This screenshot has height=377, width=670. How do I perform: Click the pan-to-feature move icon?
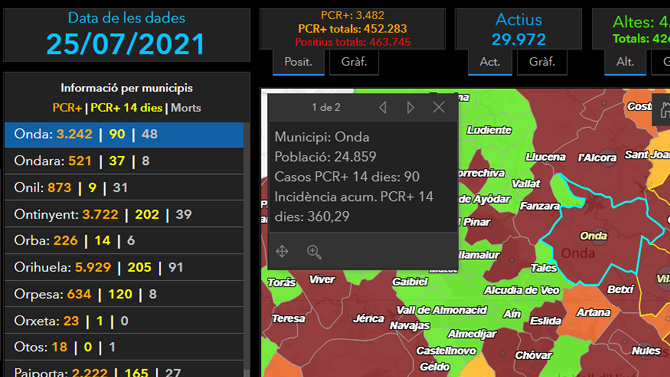(282, 251)
